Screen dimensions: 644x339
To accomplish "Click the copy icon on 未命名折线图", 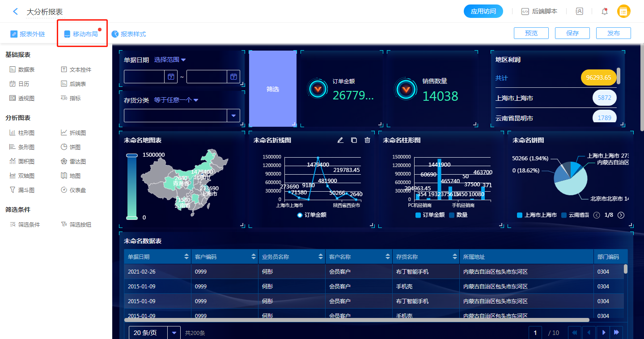I will [x=354, y=140].
